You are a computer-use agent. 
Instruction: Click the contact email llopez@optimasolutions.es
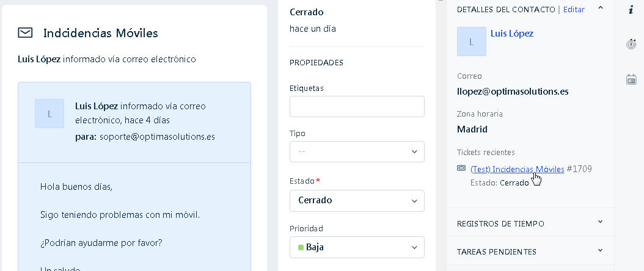point(513,92)
